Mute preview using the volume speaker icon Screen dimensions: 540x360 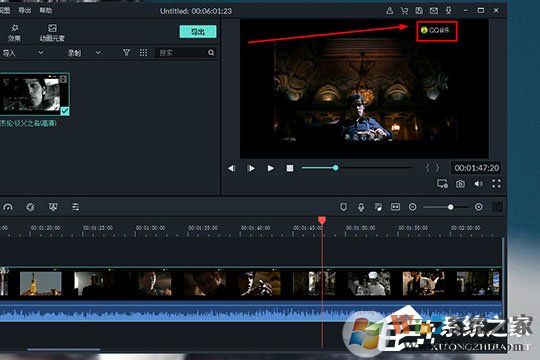pos(478,184)
